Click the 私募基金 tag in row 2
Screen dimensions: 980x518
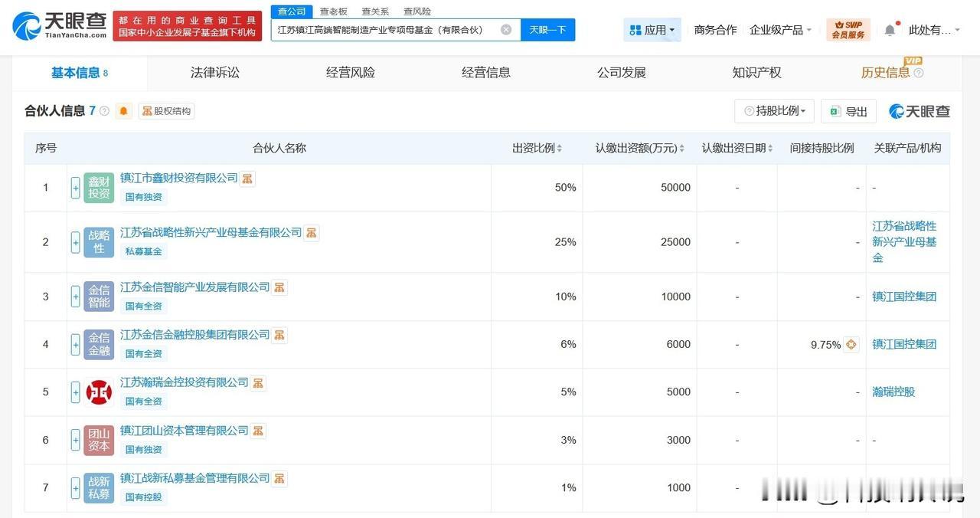click(143, 251)
